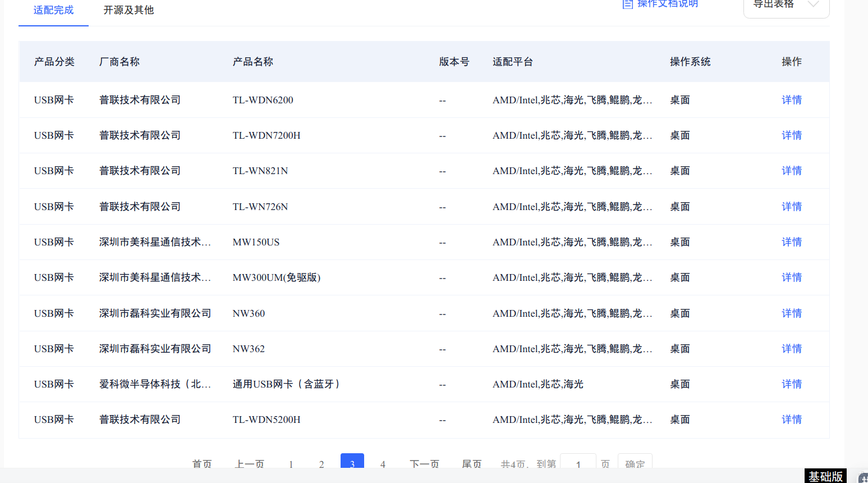Go to first page 首页
This screenshot has height=483, width=868.
click(x=202, y=464)
